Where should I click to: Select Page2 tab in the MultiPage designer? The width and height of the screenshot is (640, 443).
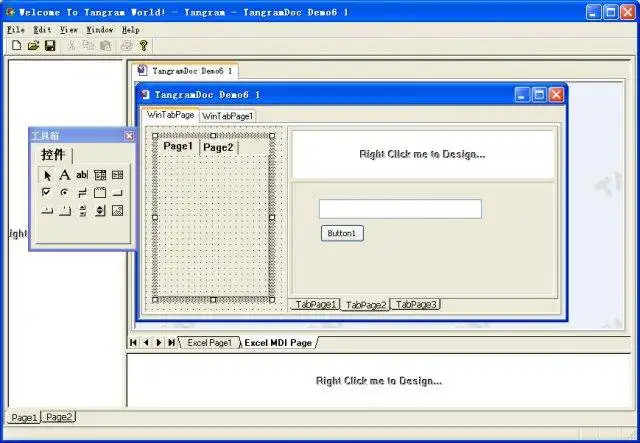tap(218, 147)
